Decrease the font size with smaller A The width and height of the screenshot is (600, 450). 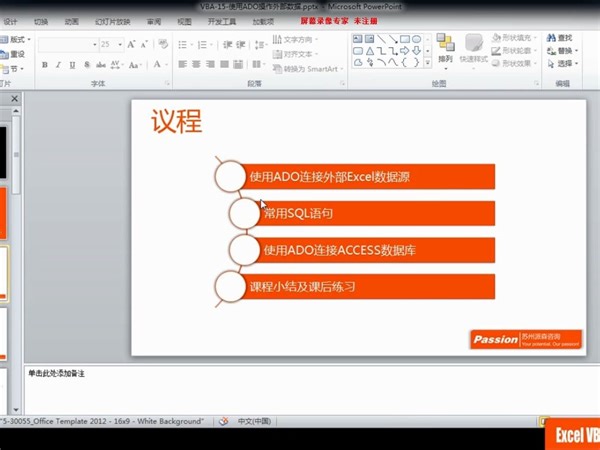(144, 44)
